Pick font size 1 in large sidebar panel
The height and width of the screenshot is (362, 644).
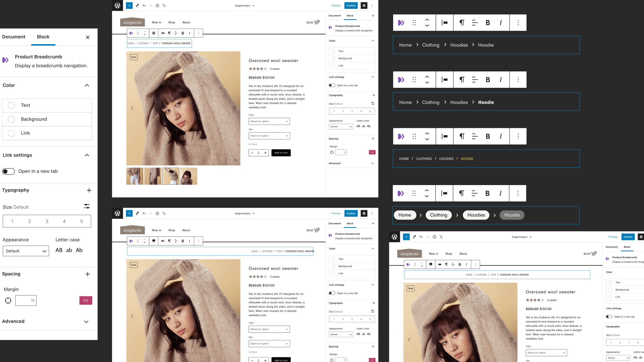(12, 221)
